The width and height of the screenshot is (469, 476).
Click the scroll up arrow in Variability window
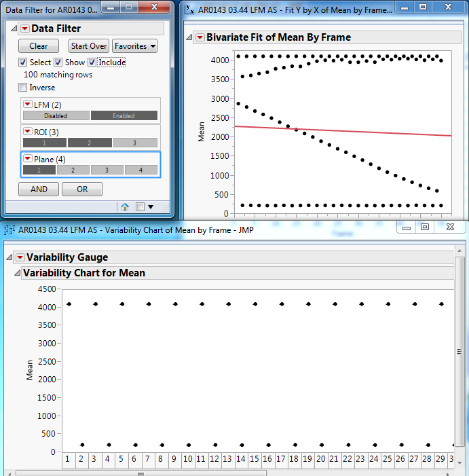click(x=459, y=251)
